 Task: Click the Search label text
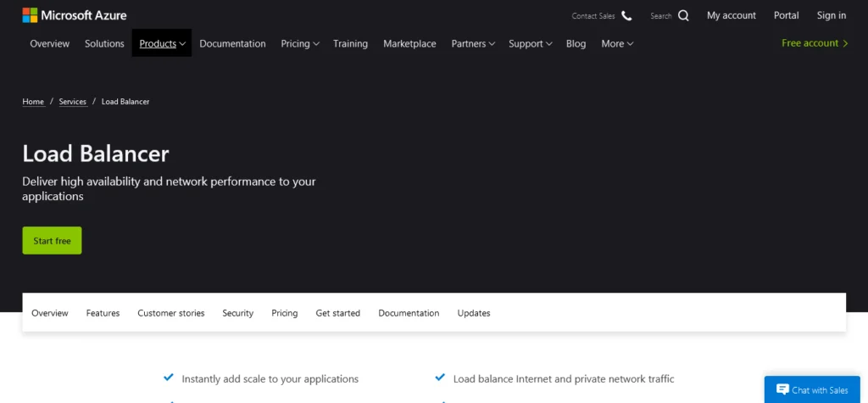tap(661, 16)
